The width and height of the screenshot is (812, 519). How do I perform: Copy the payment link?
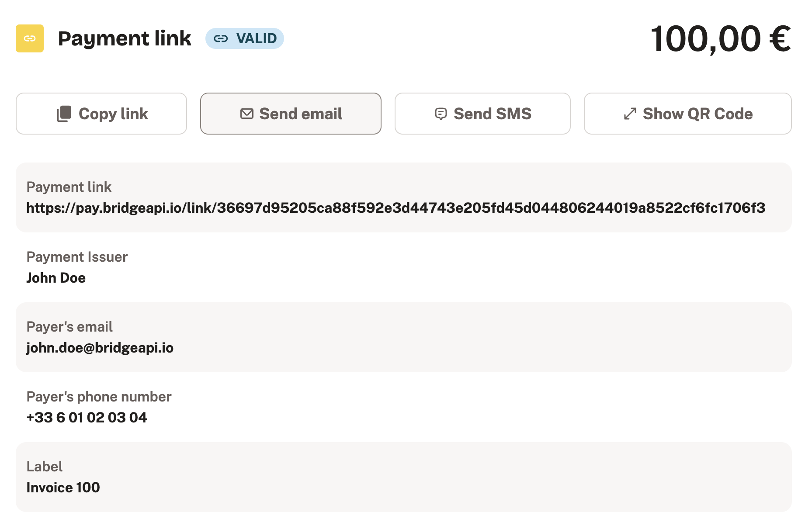pyautogui.click(x=101, y=114)
